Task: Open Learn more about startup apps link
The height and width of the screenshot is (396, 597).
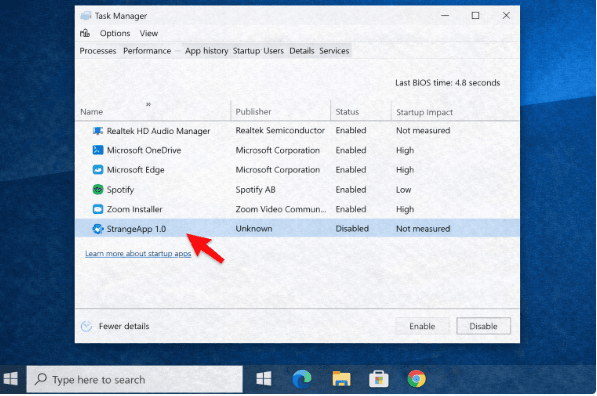Action: [x=138, y=253]
